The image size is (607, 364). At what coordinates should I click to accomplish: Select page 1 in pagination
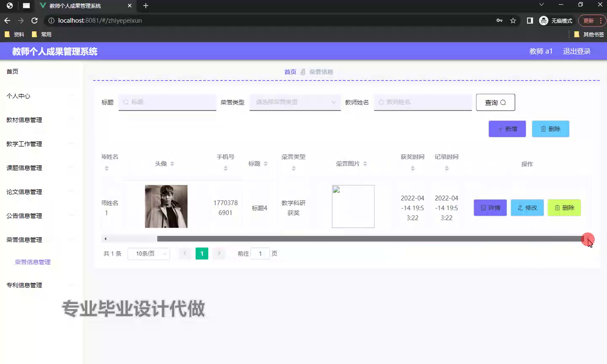pos(202,254)
